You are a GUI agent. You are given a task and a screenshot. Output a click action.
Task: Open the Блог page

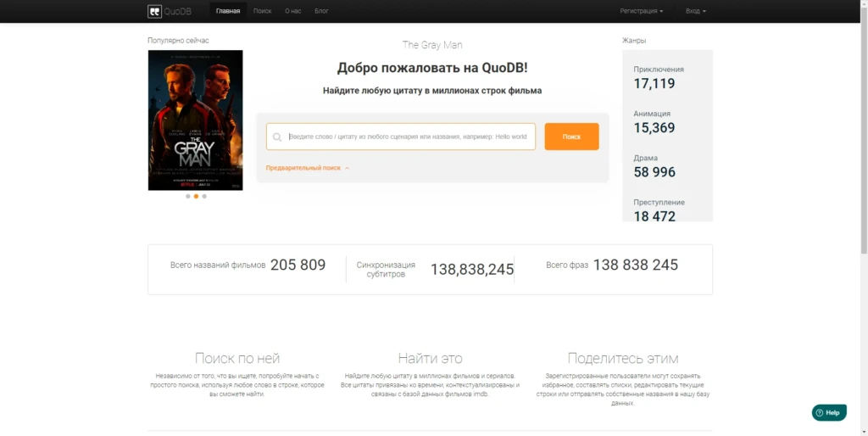[x=321, y=11]
